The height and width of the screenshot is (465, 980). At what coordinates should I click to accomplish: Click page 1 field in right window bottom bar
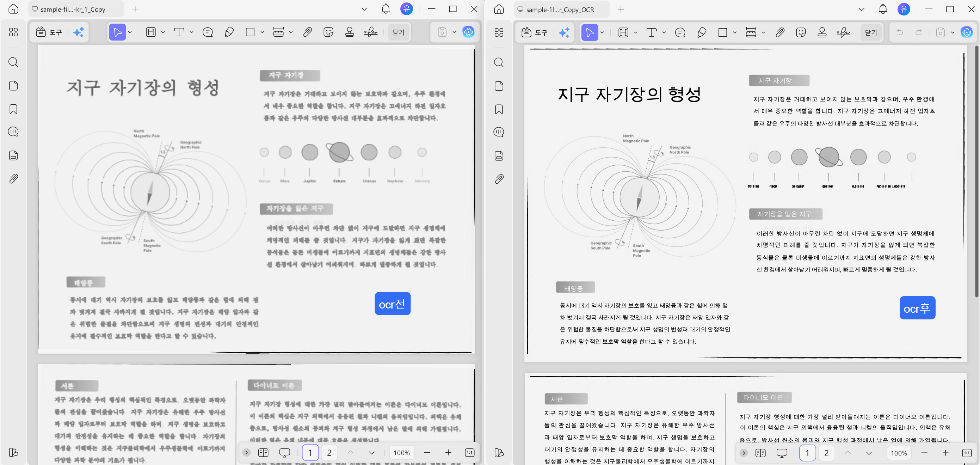[x=807, y=453]
